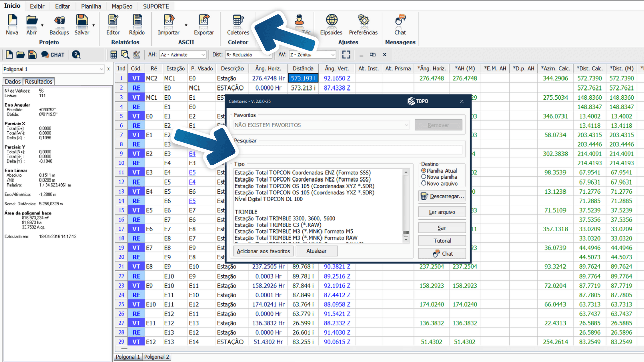Screen dimensions: 644x362
Task: Open the Resultados panel tab
Action: pyautogui.click(x=39, y=82)
